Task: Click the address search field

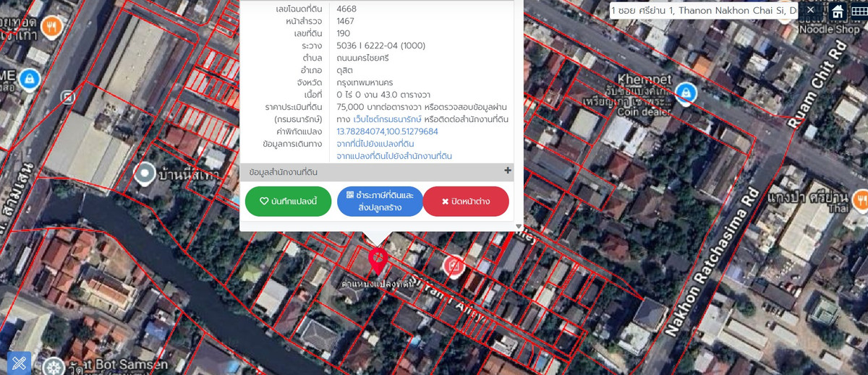Action: [705, 11]
